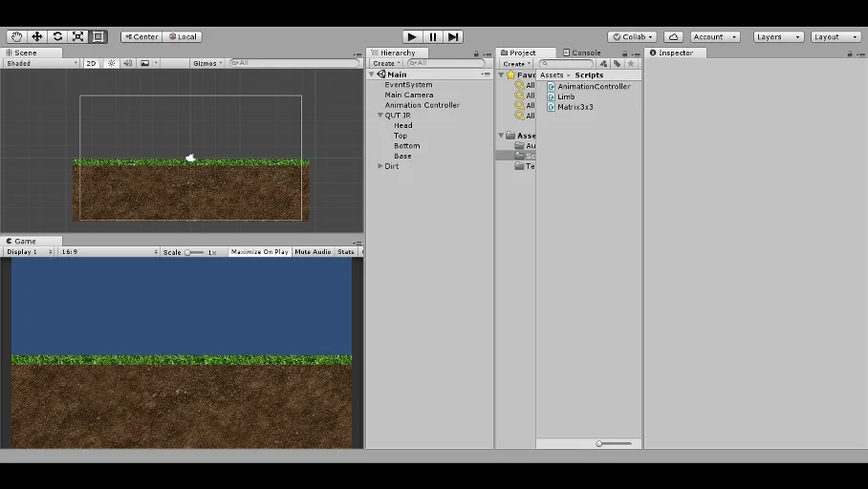Select the Hand tool
The height and width of the screenshot is (489, 868).
pos(16,36)
